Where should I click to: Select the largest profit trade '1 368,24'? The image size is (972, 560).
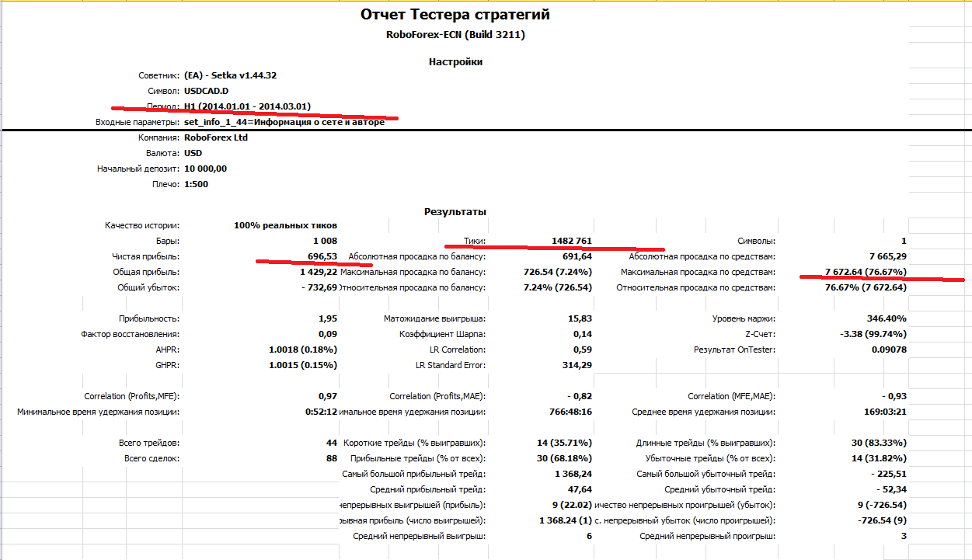(x=574, y=474)
